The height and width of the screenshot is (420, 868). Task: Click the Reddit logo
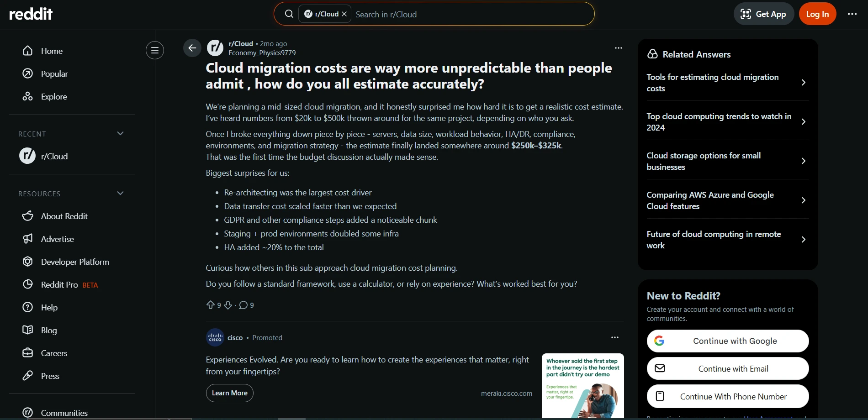tap(31, 14)
